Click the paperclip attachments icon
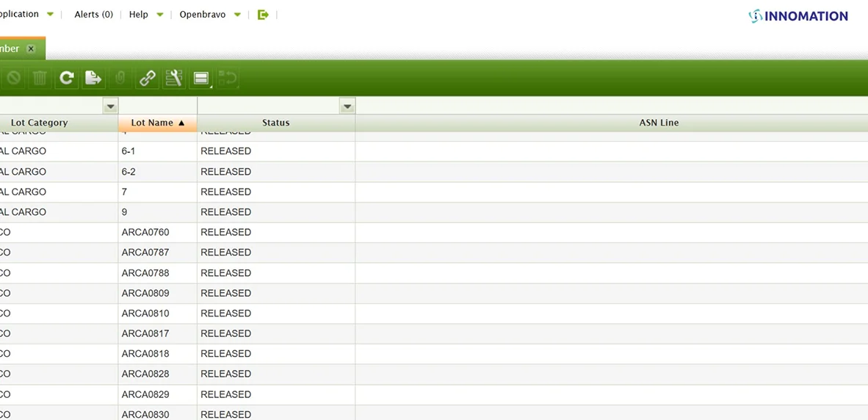Screen dimensions: 868x420 click(x=120, y=78)
